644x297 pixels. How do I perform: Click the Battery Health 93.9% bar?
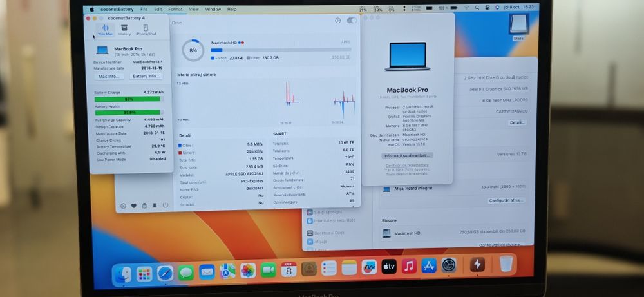(x=129, y=113)
